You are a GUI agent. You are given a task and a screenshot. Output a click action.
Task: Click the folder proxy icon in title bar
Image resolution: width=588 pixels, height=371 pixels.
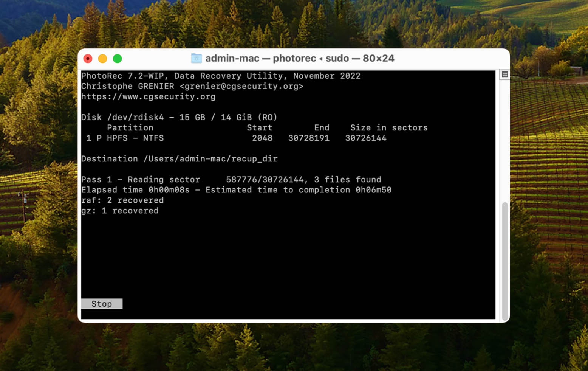coord(196,58)
